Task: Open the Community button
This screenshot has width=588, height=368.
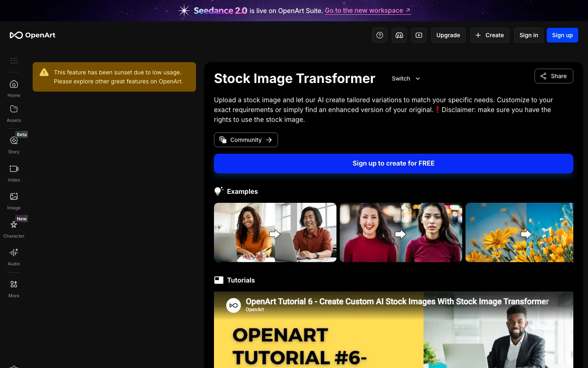Action: point(246,140)
